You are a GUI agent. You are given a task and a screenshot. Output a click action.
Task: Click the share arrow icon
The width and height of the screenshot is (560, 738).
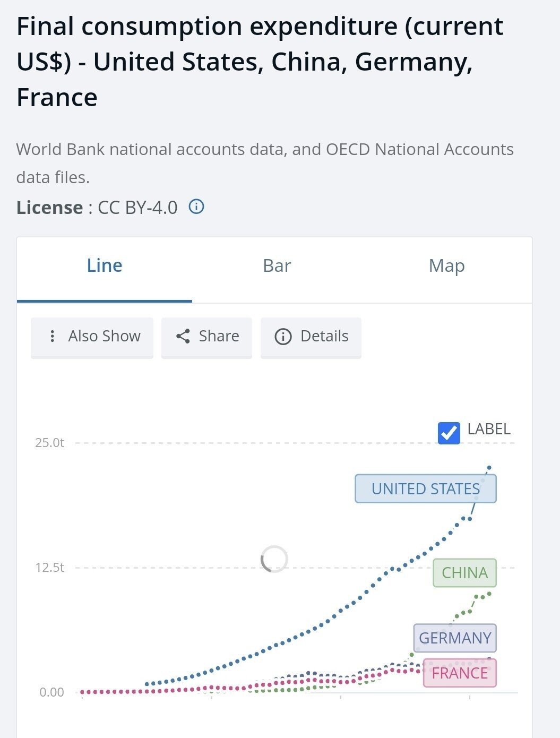tap(183, 336)
